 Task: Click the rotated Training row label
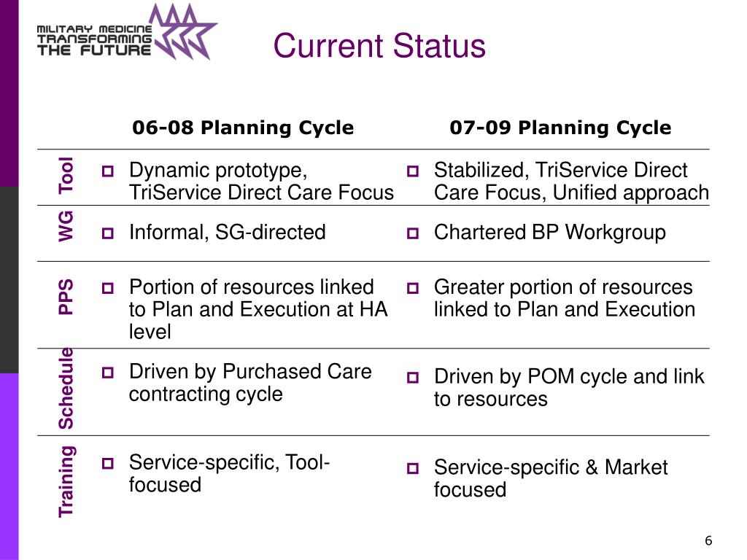[66, 481]
